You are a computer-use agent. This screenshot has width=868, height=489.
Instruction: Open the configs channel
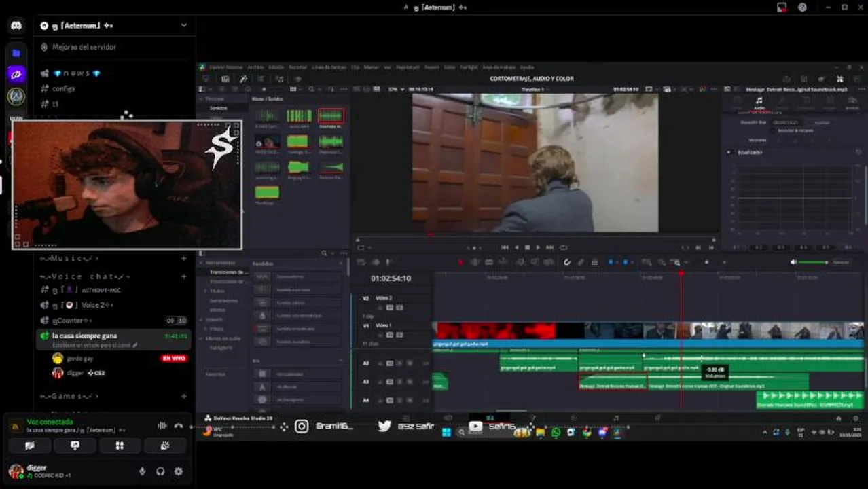[x=64, y=89]
